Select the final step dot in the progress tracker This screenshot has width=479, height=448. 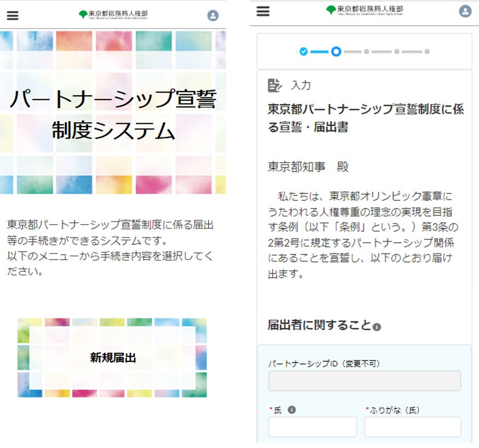click(x=426, y=51)
